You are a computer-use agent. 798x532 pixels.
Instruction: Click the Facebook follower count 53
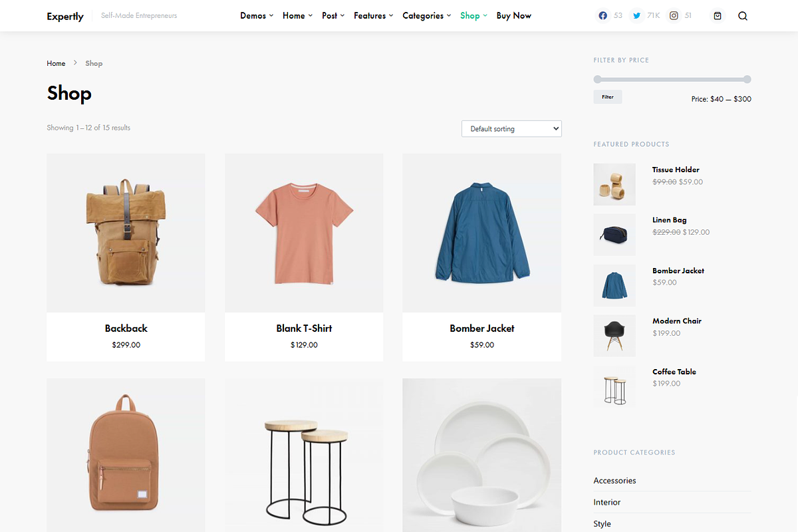[618, 15]
